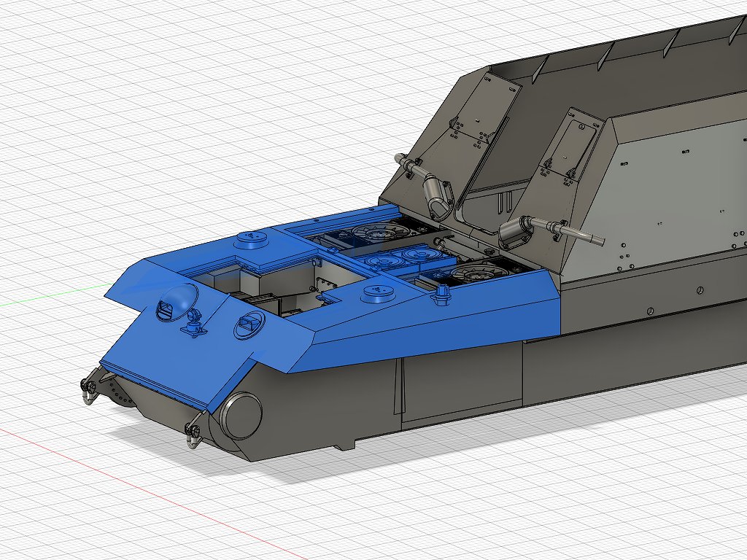Click the oval vision port on glacis

(x=248, y=325)
